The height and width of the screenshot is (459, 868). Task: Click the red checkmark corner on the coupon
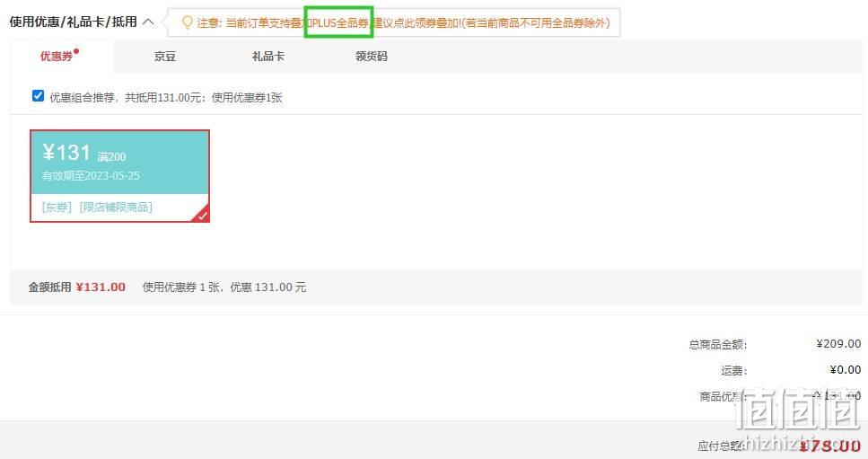click(x=203, y=216)
